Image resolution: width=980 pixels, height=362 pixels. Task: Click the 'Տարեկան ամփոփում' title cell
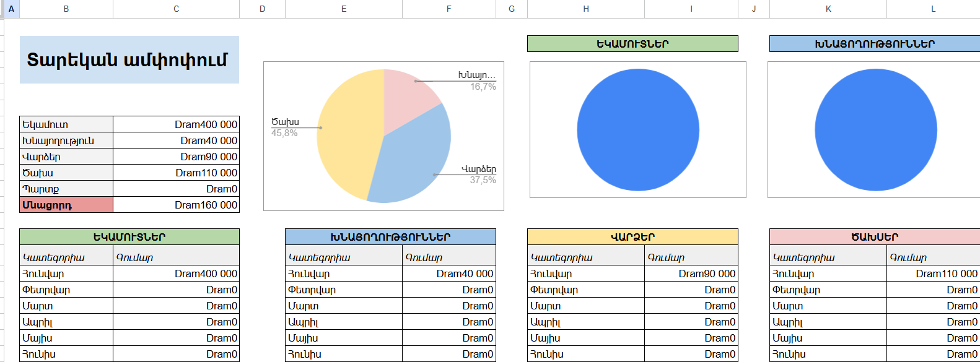(x=129, y=60)
